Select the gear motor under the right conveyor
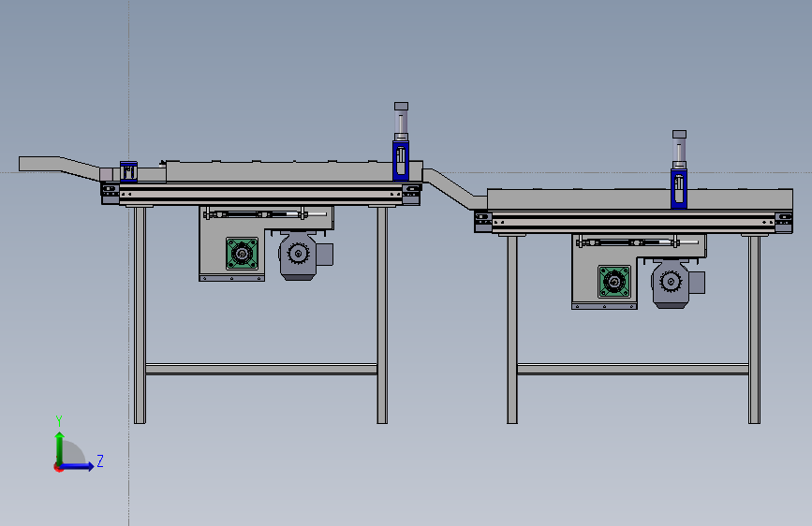Viewport: 812px width, 526px height. click(x=678, y=284)
